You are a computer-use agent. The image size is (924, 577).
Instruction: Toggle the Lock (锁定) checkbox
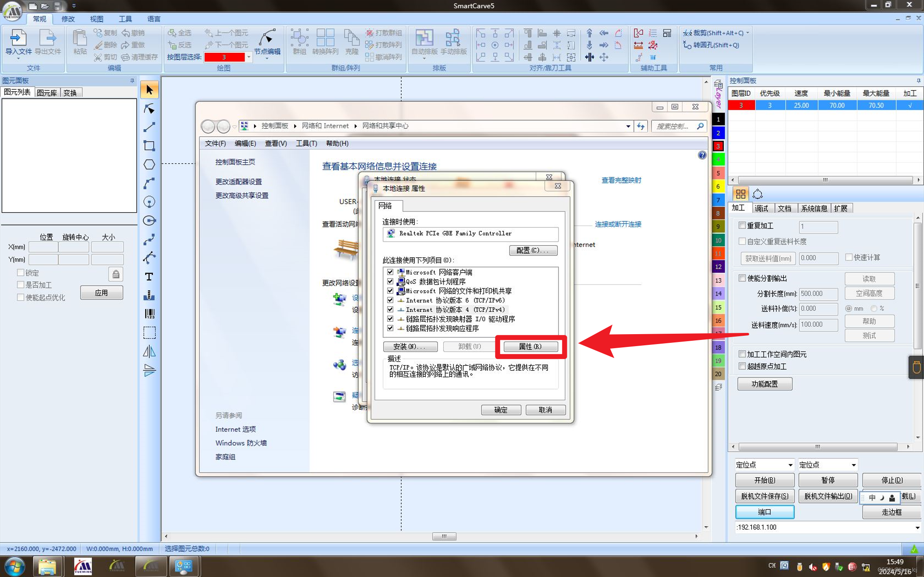20,273
